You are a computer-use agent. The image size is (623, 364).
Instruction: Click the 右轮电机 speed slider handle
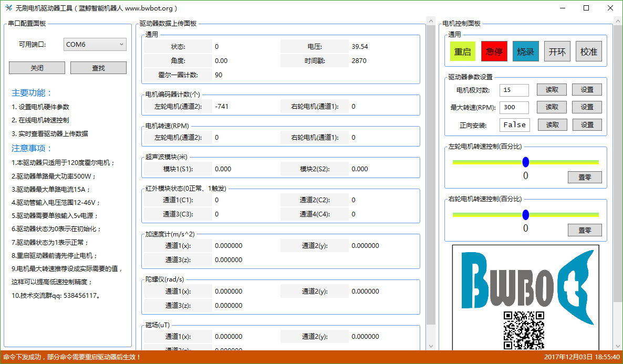tap(526, 214)
